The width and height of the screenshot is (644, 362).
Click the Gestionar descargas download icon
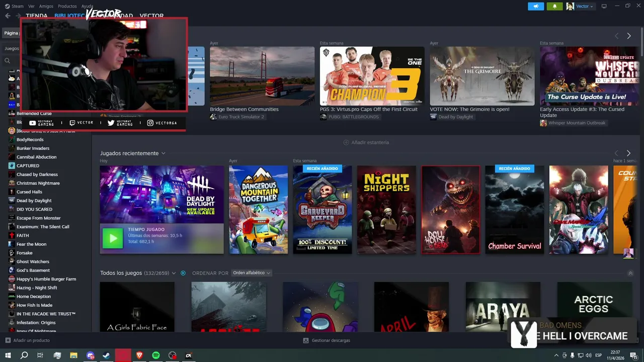point(305,340)
